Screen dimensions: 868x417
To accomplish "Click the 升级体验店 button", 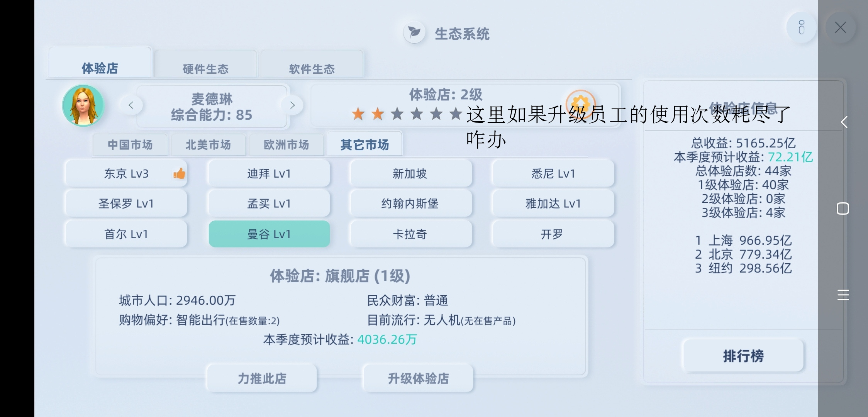I will point(418,378).
